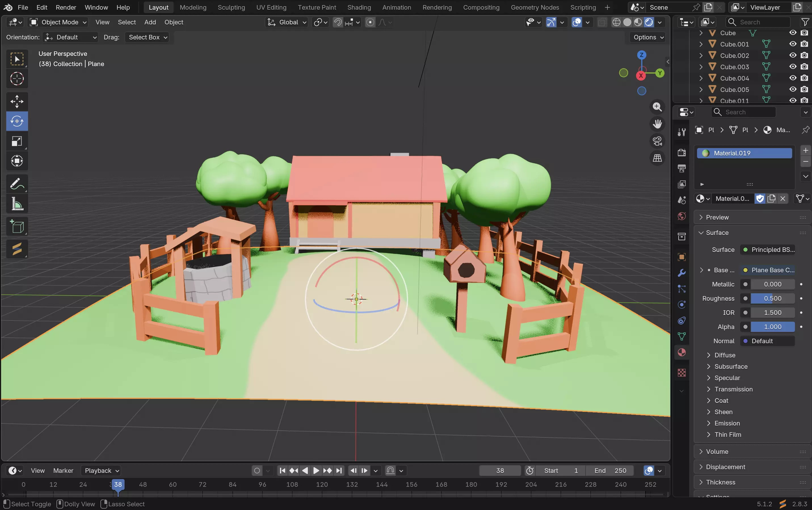Image resolution: width=812 pixels, height=510 pixels.
Task: Toggle fake user shield for material
Action: point(760,199)
